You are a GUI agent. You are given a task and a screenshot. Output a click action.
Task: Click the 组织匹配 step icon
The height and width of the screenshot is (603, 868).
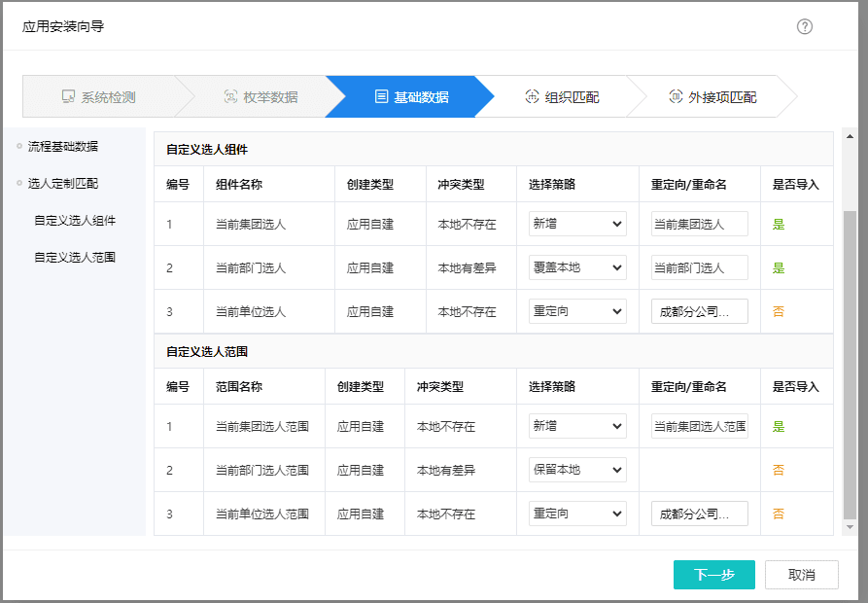coord(532,97)
